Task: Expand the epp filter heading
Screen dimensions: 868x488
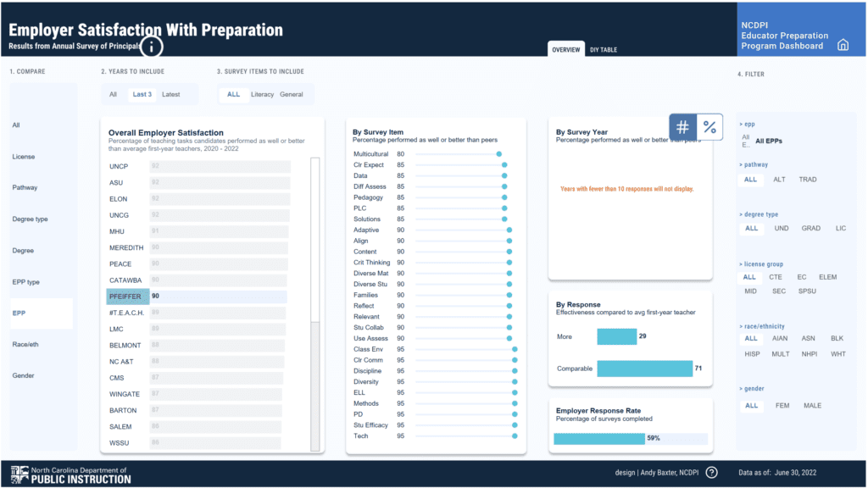Action: (748, 125)
